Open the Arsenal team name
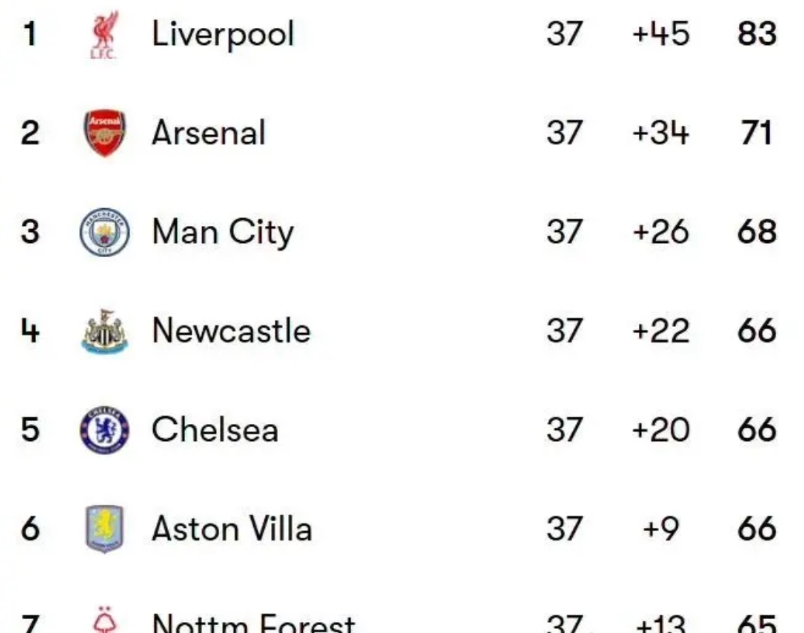 [209, 133]
